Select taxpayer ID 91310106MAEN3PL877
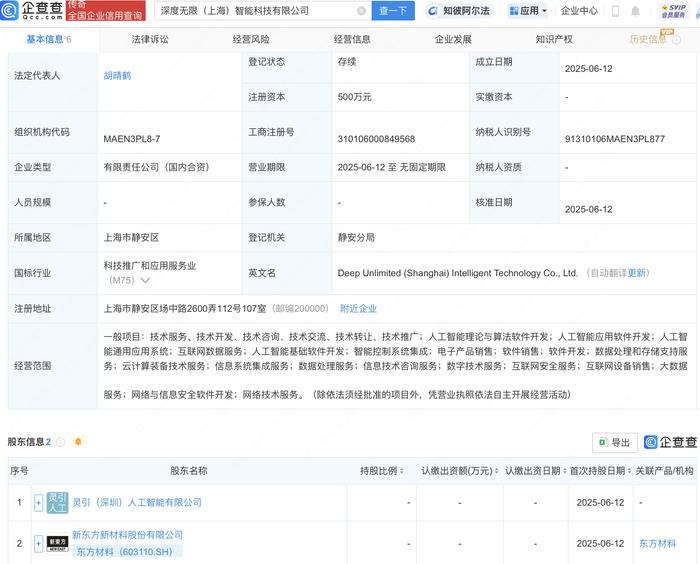This screenshot has height=564, width=700. [x=615, y=139]
